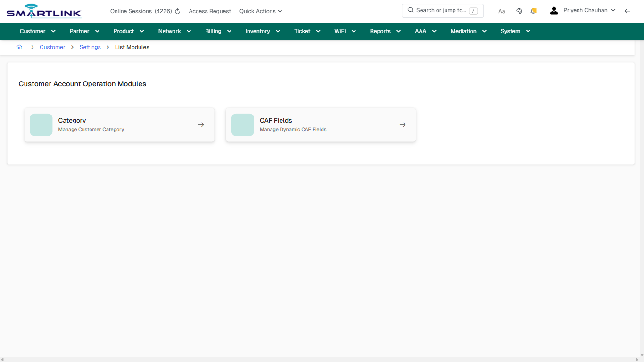Click the notification bell icon

(533, 10)
